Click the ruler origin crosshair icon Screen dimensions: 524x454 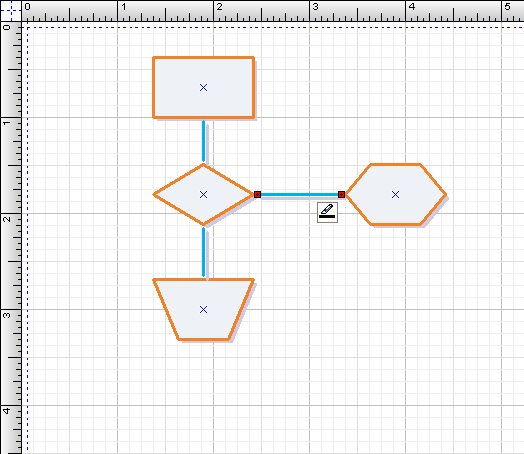tap(11, 10)
